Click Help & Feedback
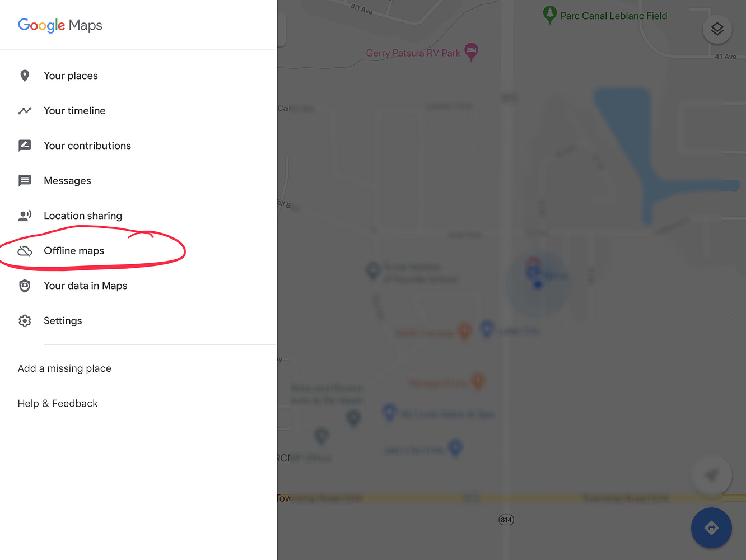Viewport: 746px width, 560px height. click(58, 403)
